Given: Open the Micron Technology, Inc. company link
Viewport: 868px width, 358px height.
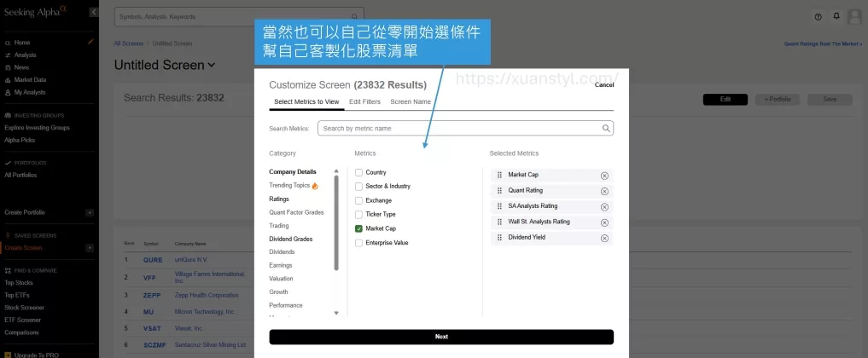Looking at the screenshot, I should (x=205, y=312).
